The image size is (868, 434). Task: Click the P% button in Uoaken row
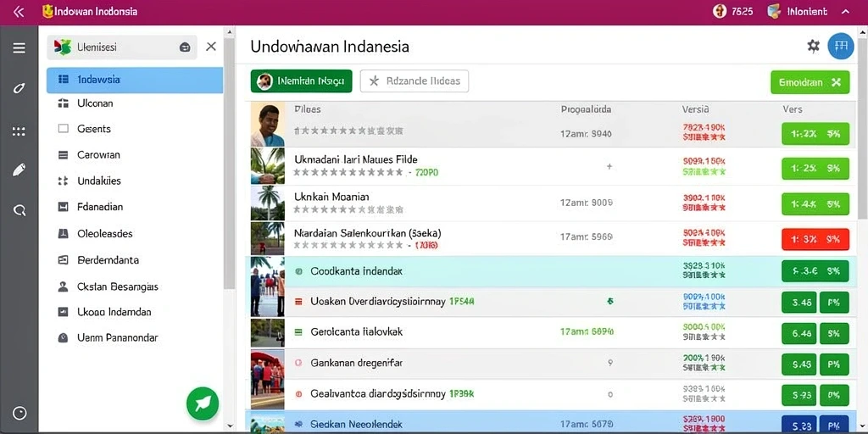coord(834,303)
